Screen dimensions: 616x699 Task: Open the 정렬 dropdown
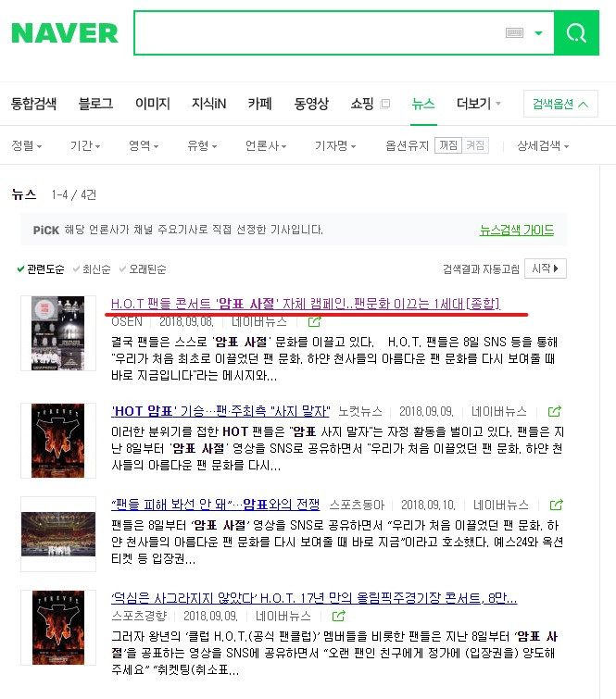click(x=27, y=145)
